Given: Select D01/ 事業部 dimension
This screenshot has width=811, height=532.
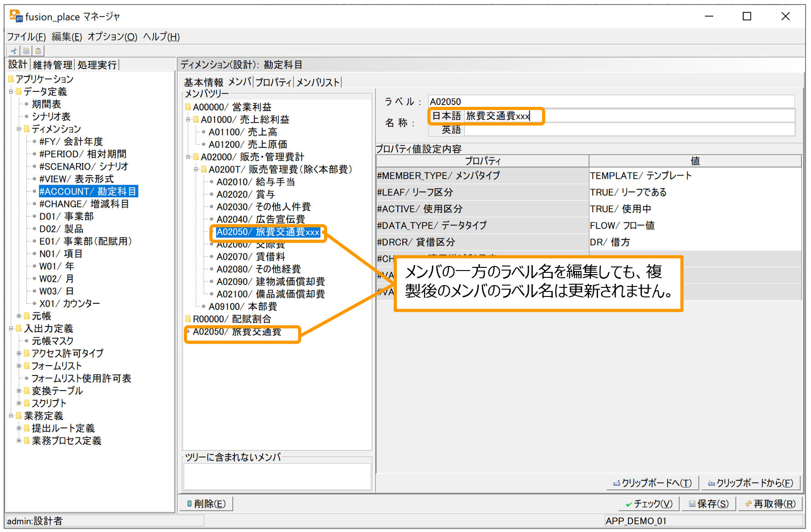Looking at the screenshot, I should coord(66,216).
